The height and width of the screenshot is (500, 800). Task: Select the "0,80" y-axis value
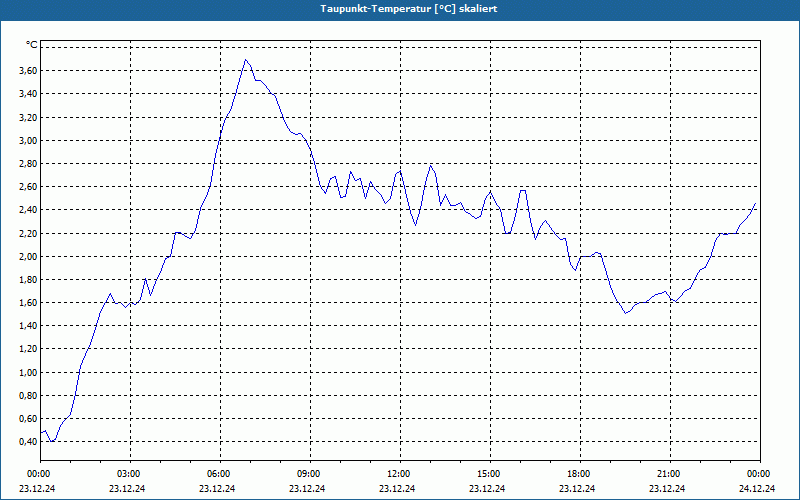pyautogui.click(x=28, y=395)
